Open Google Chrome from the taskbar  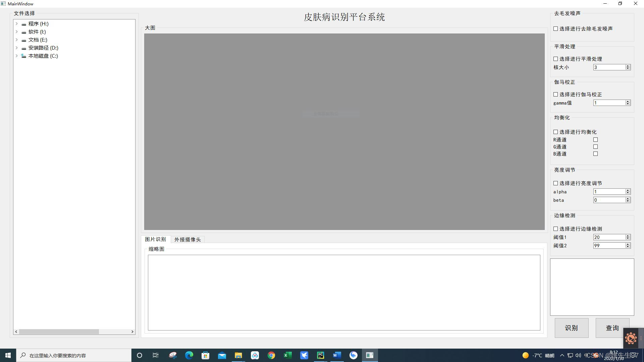(x=271, y=355)
